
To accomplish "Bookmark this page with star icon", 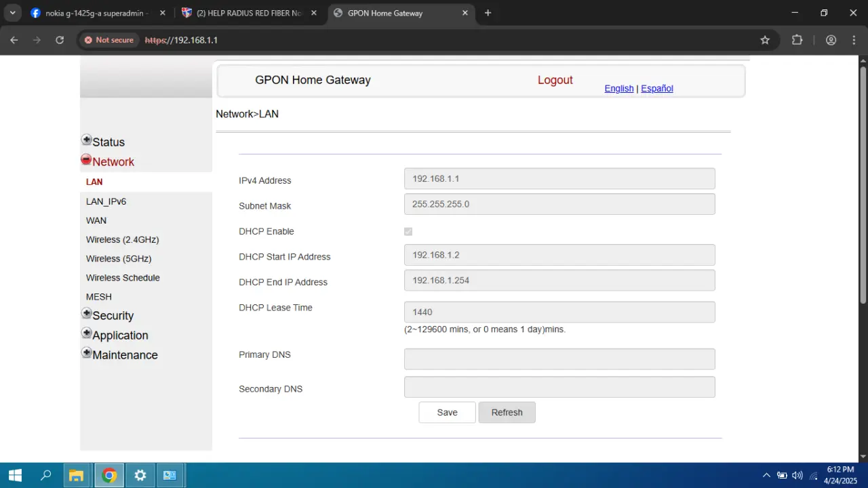I will pos(765,40).
